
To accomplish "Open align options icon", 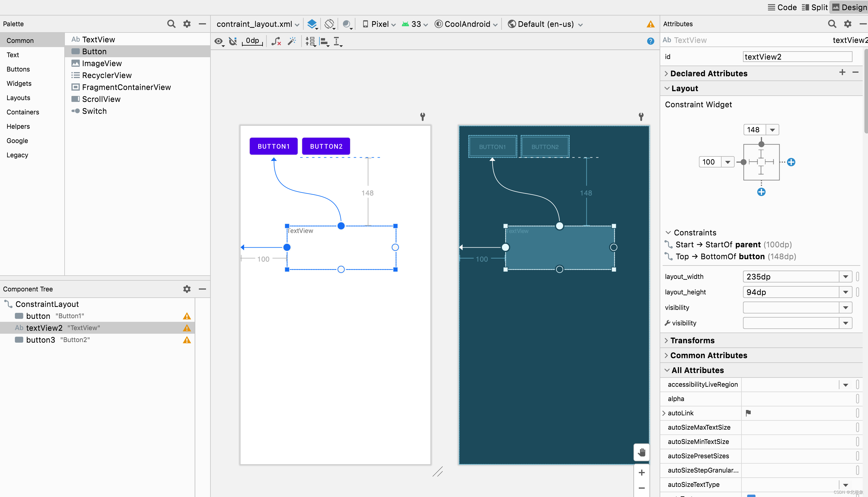I will [324, 42].
